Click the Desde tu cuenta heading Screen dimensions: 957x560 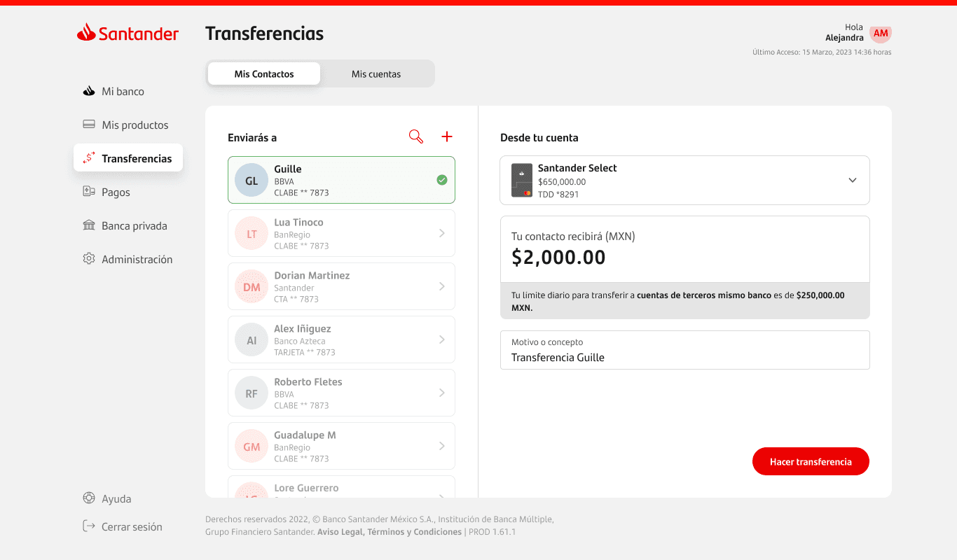click(539, 138)
